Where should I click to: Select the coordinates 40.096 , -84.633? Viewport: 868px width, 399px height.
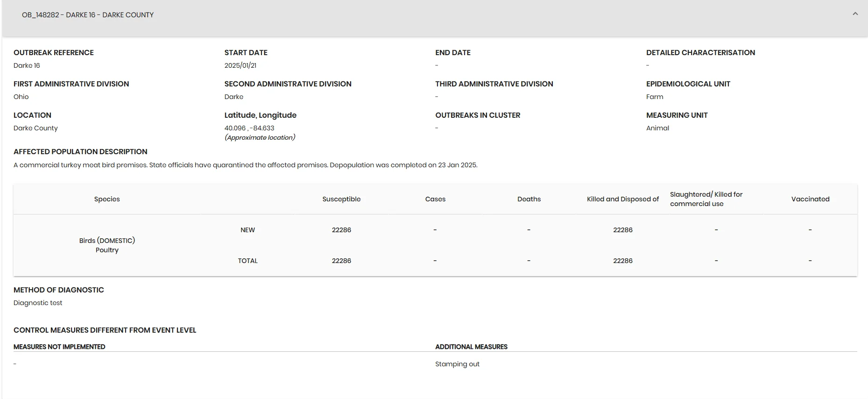coord(249,128)
